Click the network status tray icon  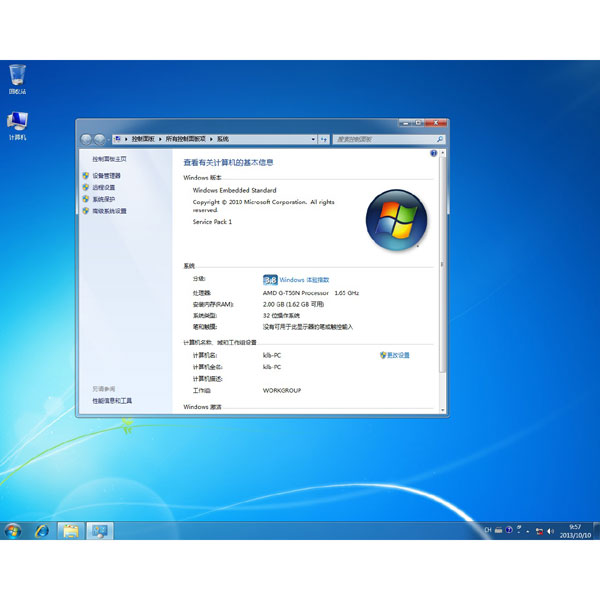[540, 532]
